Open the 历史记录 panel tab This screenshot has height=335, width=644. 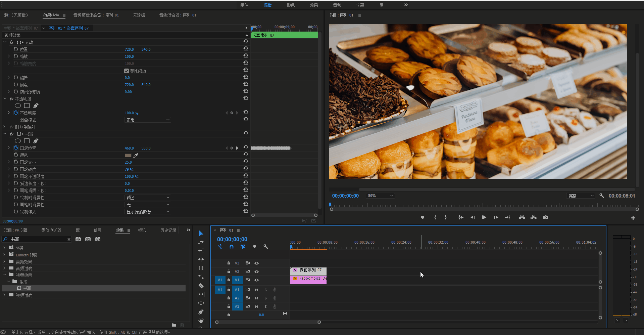point(168,230)
